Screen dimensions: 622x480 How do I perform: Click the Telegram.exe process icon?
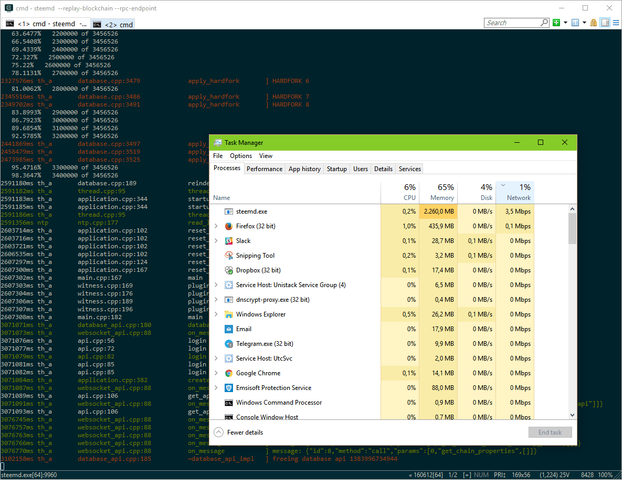229,343
